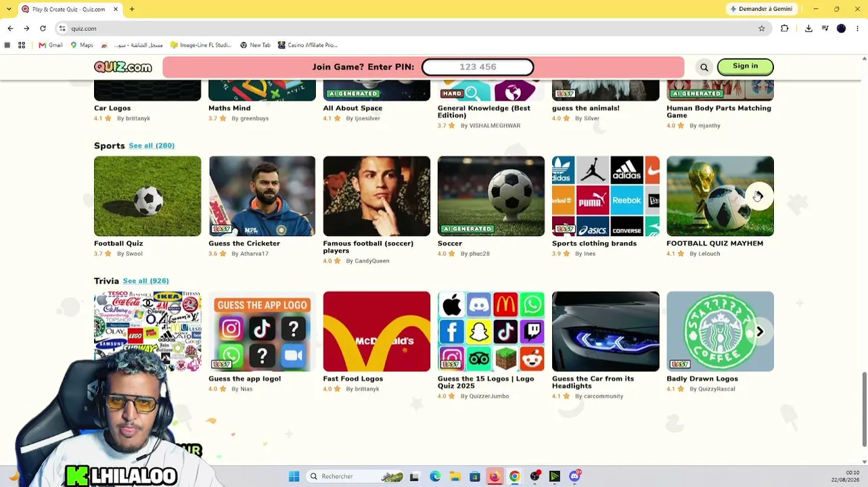Go forward in the browser
Image resolution: width=868 pixels, height=487 pixels.
click(26, 28)
